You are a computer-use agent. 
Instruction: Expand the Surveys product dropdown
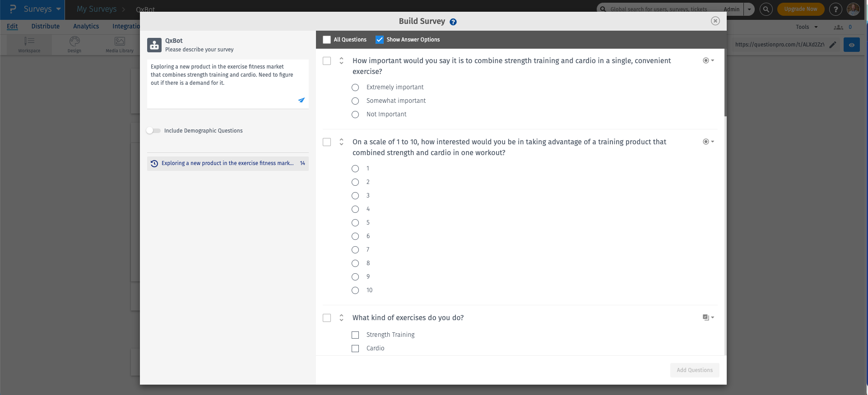coord(58,9)
